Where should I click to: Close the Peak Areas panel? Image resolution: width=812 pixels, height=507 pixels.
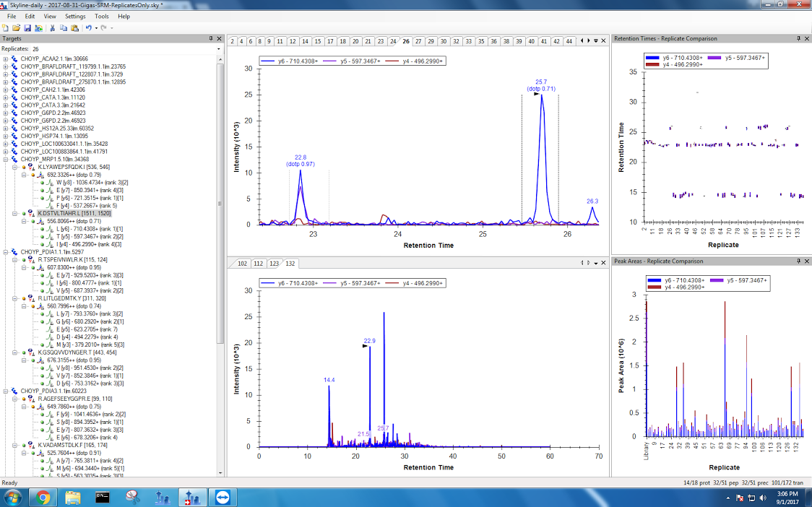click(x=805, y=261)
